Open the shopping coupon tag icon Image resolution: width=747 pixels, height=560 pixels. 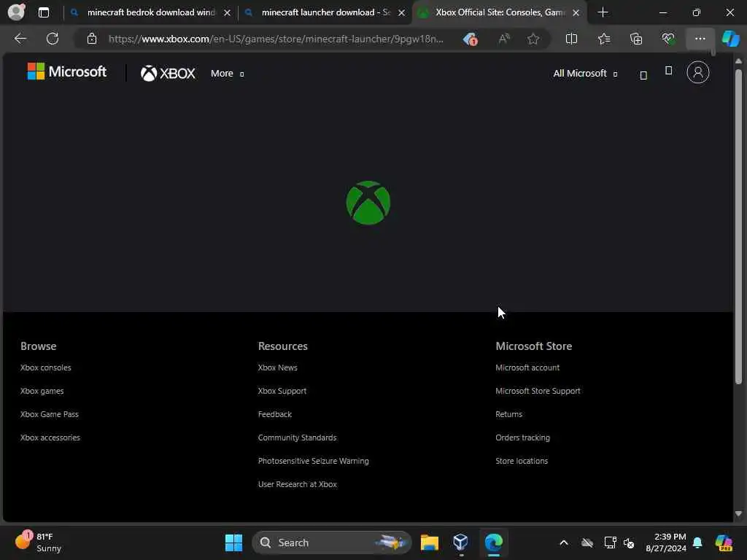click(x=471, y=39)
